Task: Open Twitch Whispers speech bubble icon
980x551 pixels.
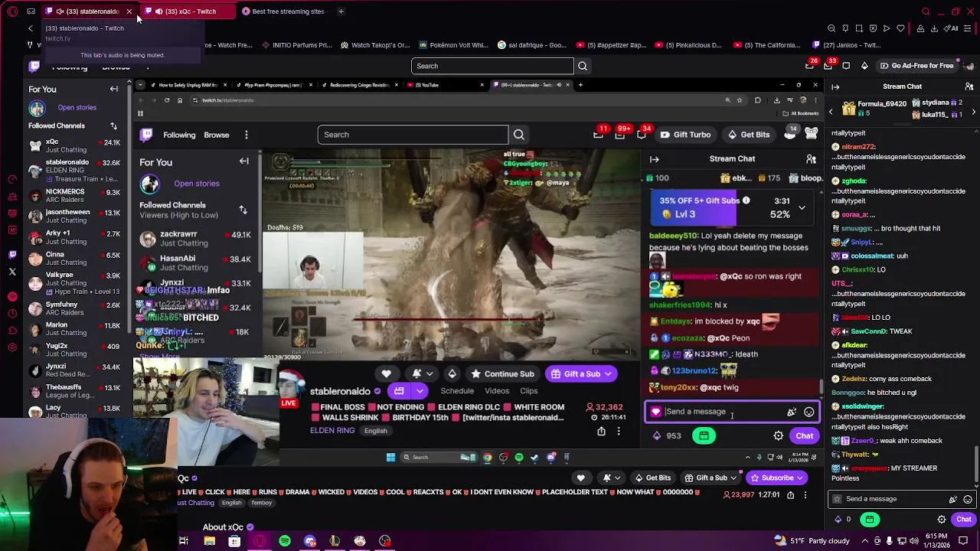Action: (x=846, y=66)
